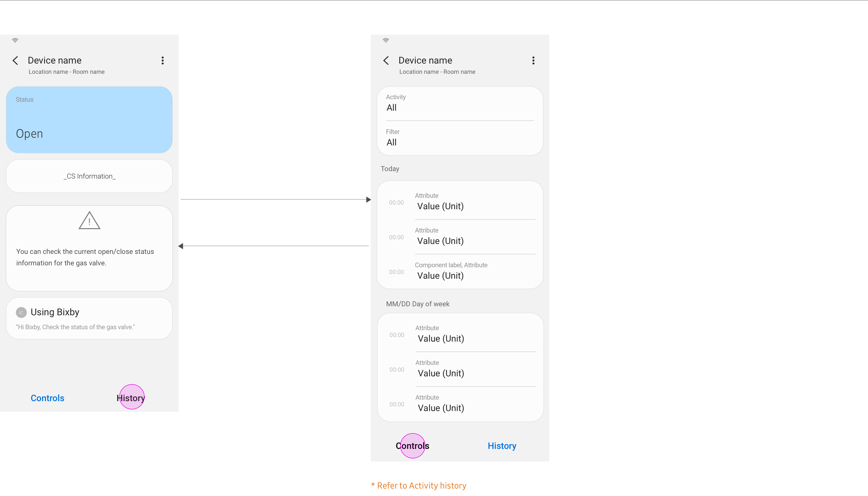
Task: Tap the Wi-Fi status icon on left screen
Action: [x=15, y=41]
